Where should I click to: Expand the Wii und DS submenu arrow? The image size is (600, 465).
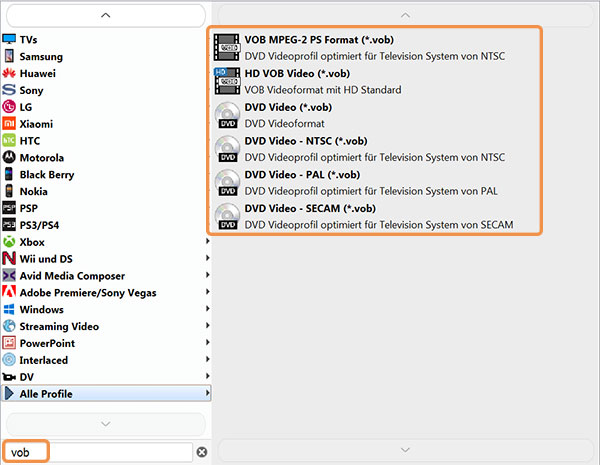(x=207, y=258)
